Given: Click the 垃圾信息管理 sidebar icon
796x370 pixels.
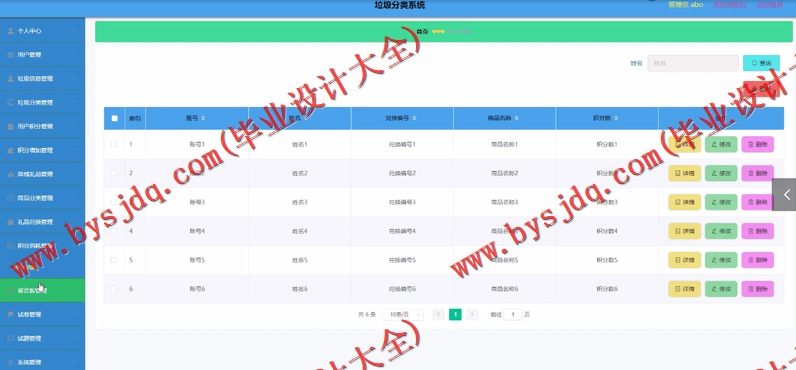Looking at the screenshot, I should click(10, 79).
